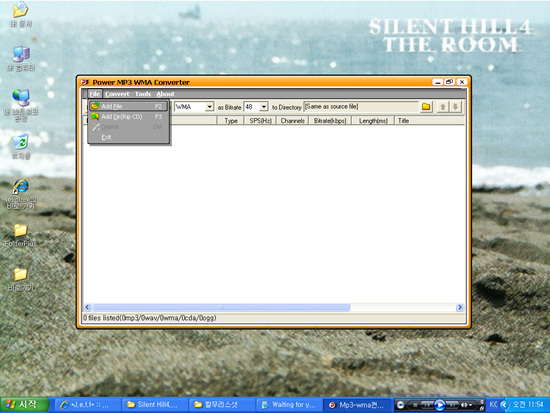The width and height of the screenshot is (550, 413).
Task: Click the horizontal scrollbar thumb
Action: click(221, 307)
